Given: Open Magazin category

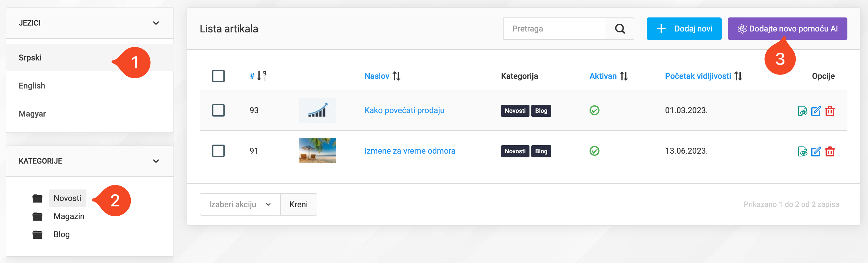Looking at the screenshot, I should click(x=69, y=216).
